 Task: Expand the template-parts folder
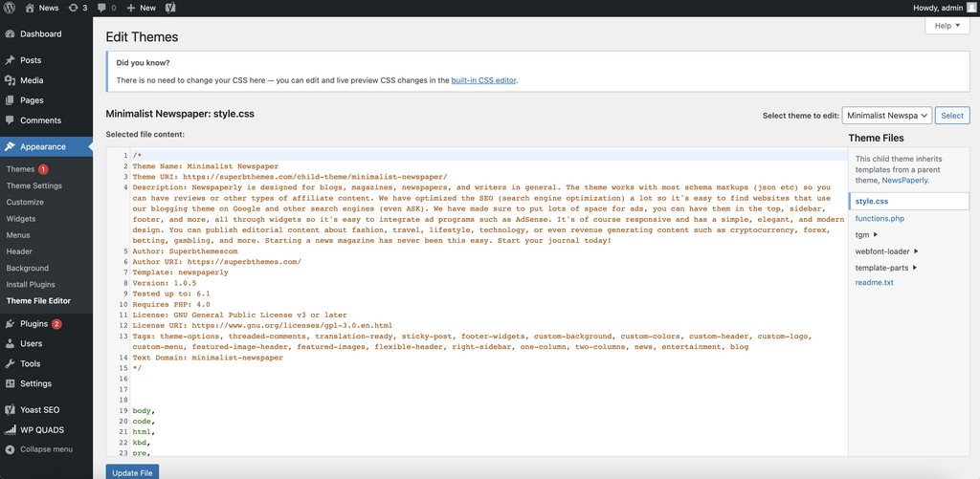pos(886,268)
